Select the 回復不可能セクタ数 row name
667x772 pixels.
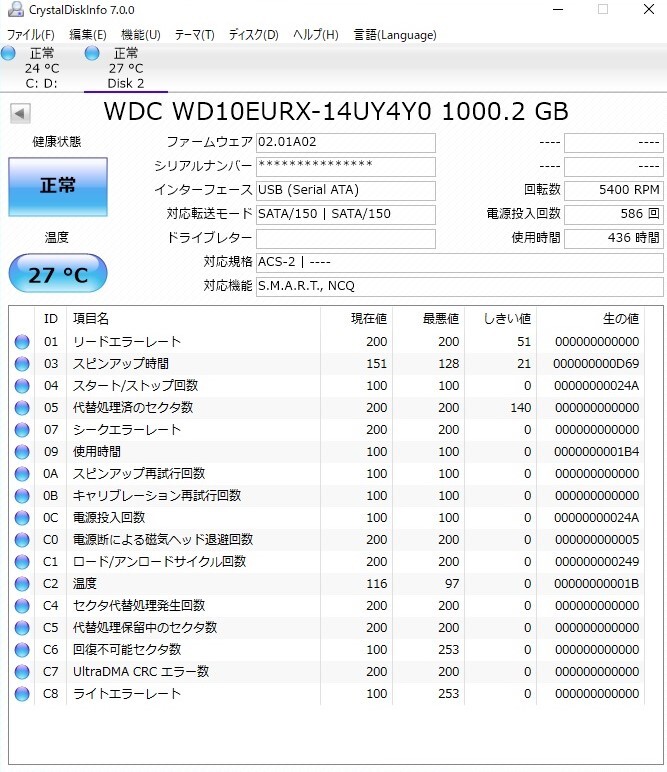(127, 649)
